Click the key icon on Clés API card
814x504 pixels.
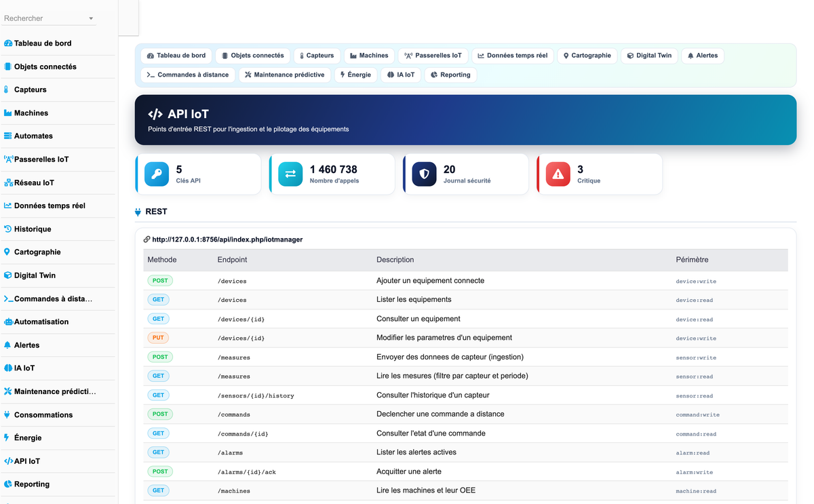[157, 174]
